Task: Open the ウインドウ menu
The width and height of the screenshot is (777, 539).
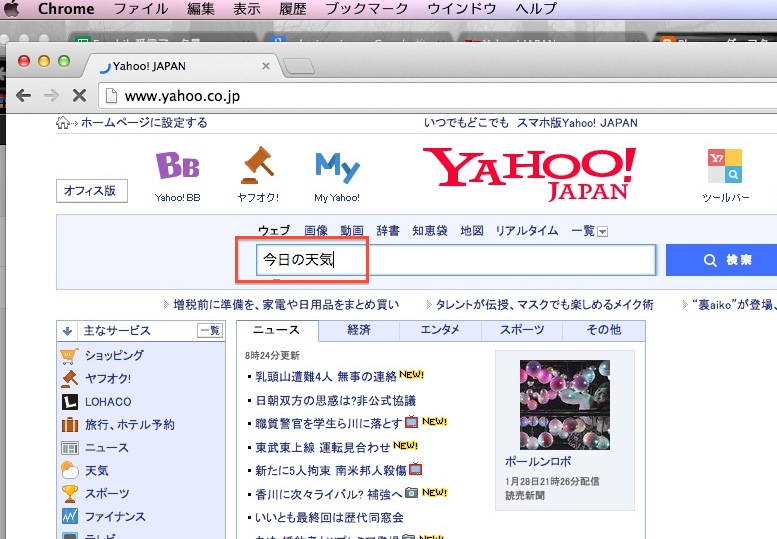Action: [461, 8]
